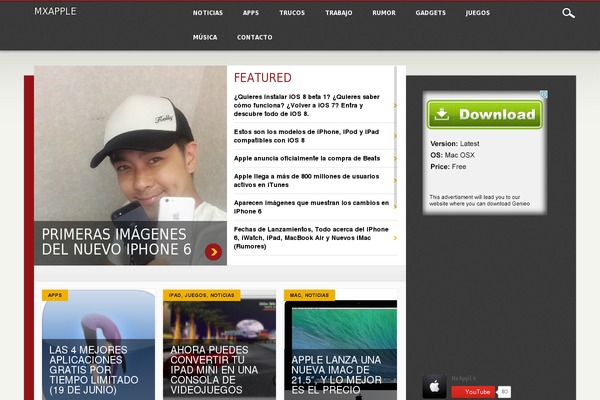Open 'Estos son los modelos de iPhone' article
The height and width of the screenshot is (400, 600).
pos(306,136)
